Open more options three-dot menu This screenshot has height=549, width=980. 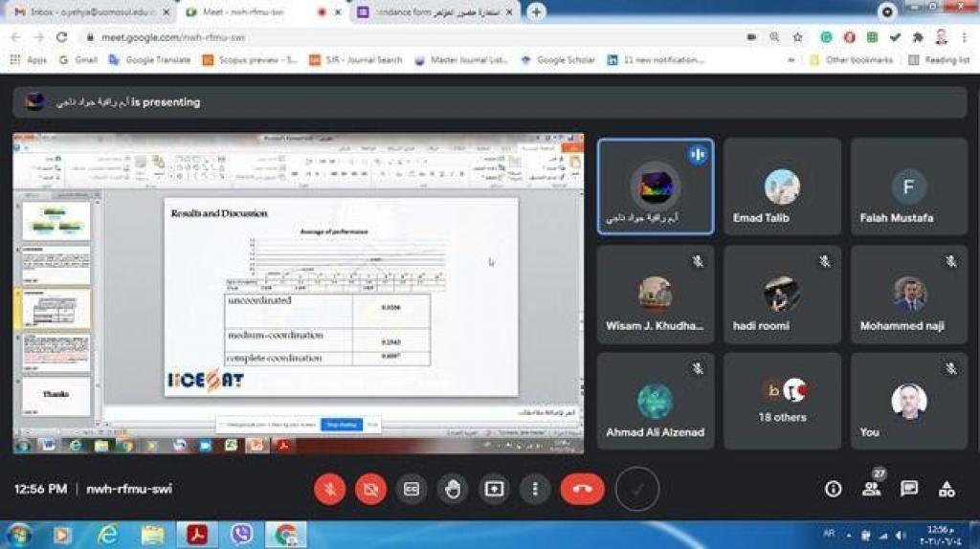tap(535, 489)
